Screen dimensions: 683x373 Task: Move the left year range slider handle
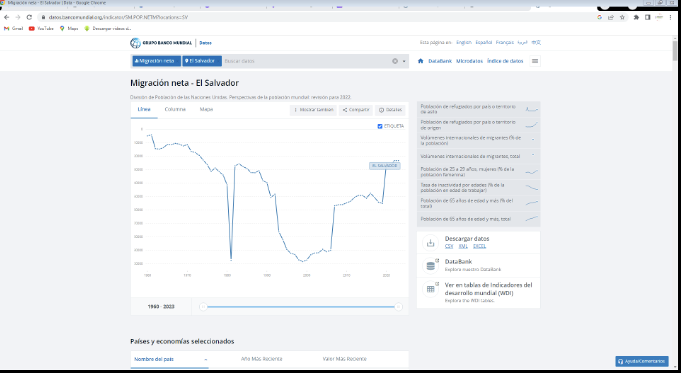203,307
